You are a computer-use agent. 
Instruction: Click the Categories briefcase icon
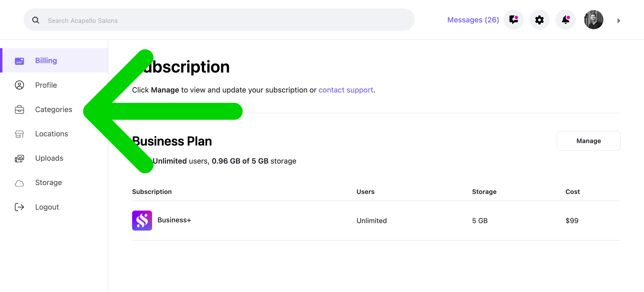coord(19,109)
